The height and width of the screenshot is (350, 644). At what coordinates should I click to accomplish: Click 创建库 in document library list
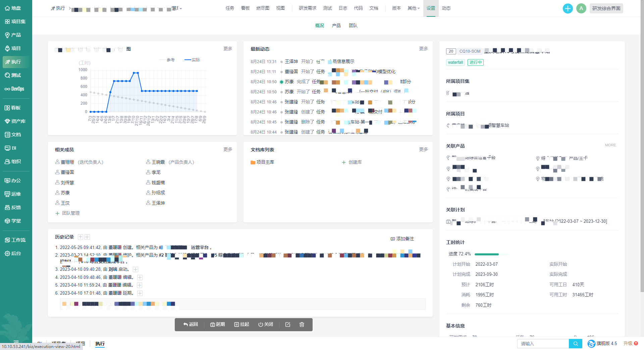click(x=352, y=162)
